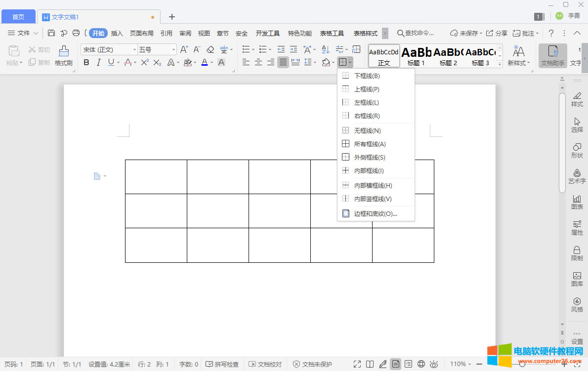Click the 图库 image library sidebar icon
Image resolution: width=588 pixels, height=371 pixels.
pyautogui.click(x=577, y=279)
